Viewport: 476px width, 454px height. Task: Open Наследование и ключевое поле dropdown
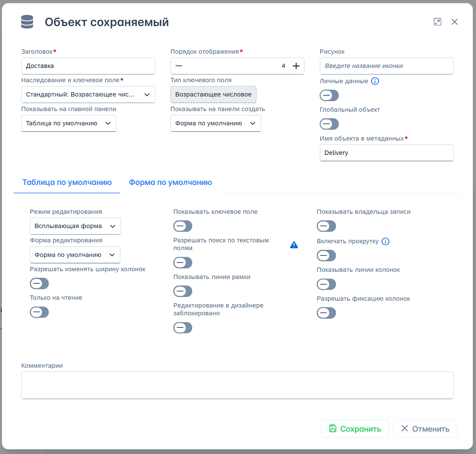tap(88, 95)
